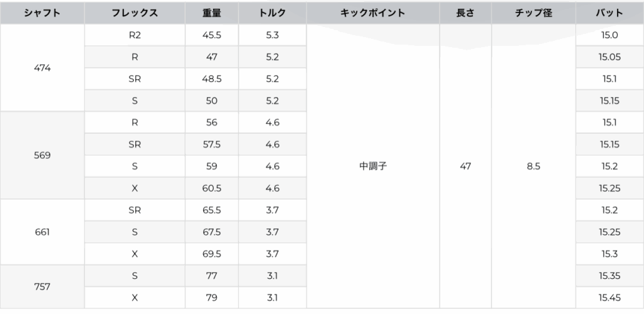The width and height of the screenshot is (644, 314).
Task: Select the R2 flex cell
Action: (134, 35)
